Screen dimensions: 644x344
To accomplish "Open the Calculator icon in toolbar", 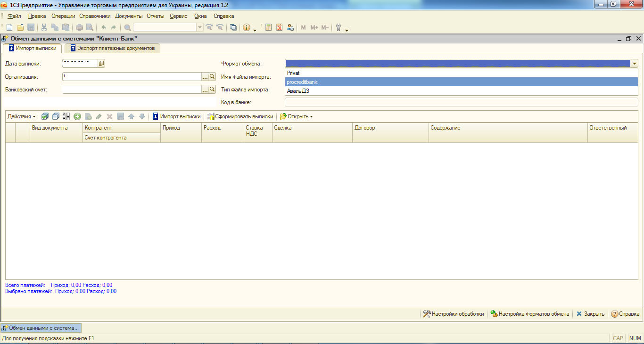I will [x=269, y=28].
